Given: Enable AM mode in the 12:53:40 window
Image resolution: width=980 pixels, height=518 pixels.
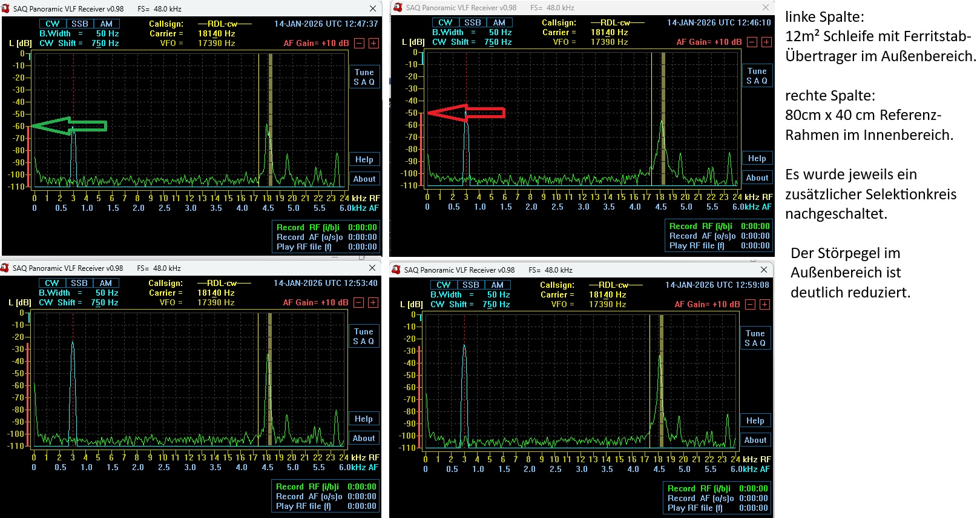Looking at the screenshot, I should coord(106,283).
